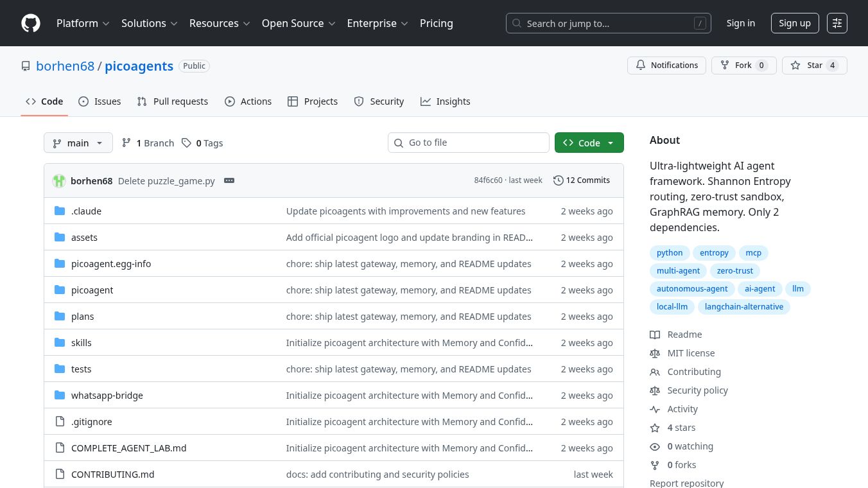
Task: Expand the green Code dropdown
Action: (589, 143)
